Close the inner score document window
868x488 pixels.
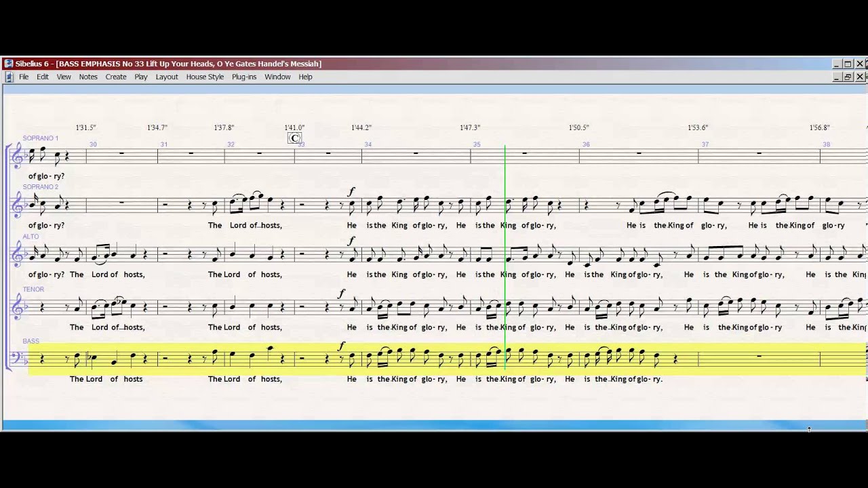[860, 77]
